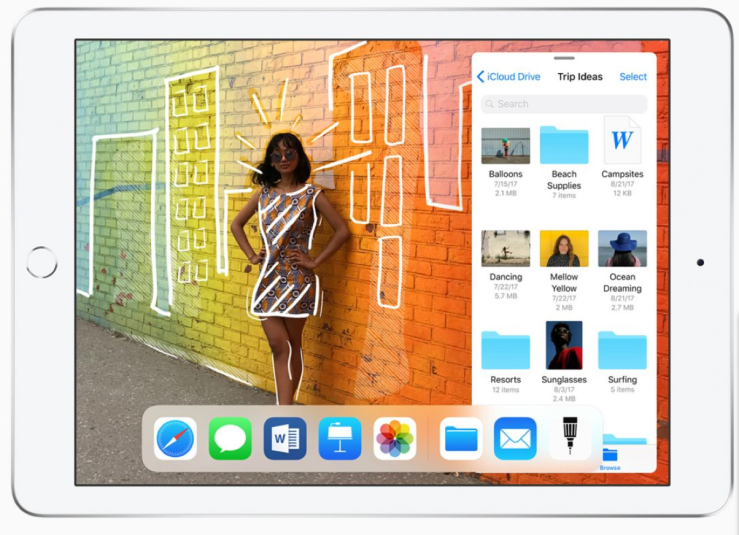739x535 pixels.
Task: Click the "Balloons" file name
Action: coord(506,174)
